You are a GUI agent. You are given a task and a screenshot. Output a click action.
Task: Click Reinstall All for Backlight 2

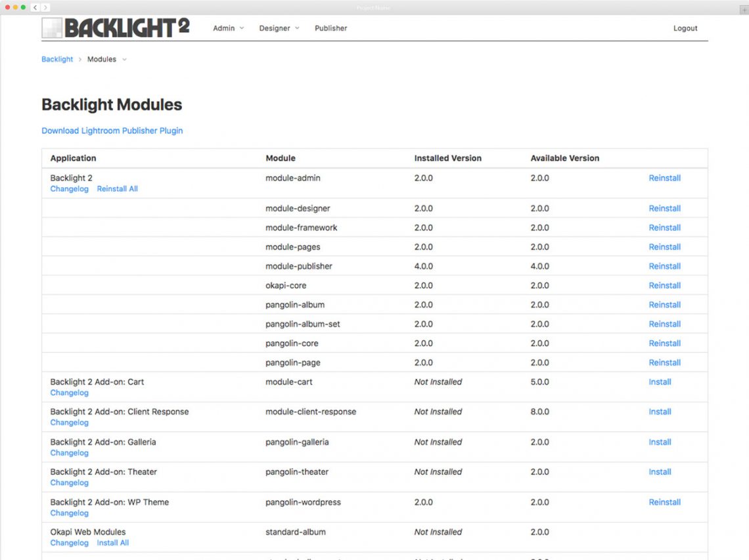pyautogui.click(x=118, y=189)
